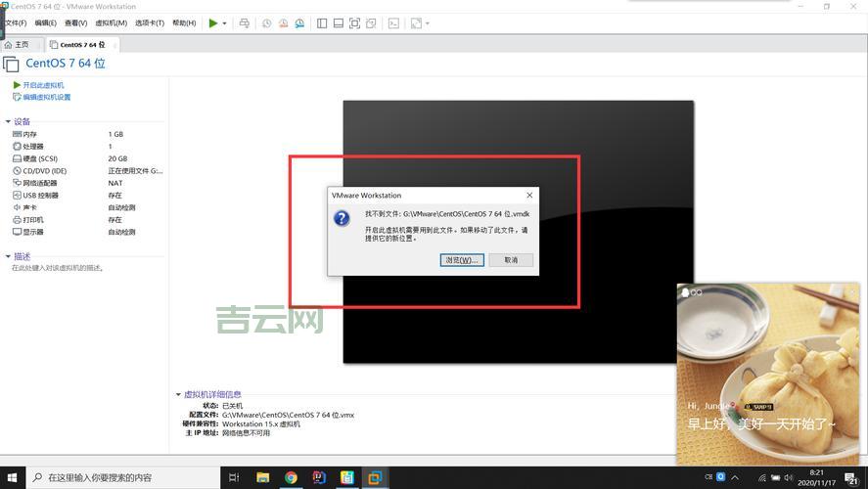This screenshot has height=489, width=868.
Task: Collapse the 设备 devices section
Action: pyautogui.click(x=9, y=122)
